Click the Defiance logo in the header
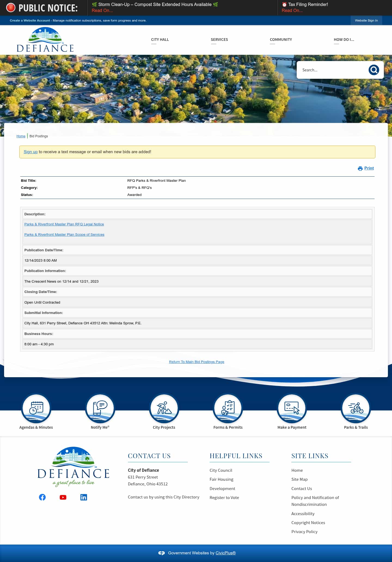392x562 pixels. (x=45, y=40)
